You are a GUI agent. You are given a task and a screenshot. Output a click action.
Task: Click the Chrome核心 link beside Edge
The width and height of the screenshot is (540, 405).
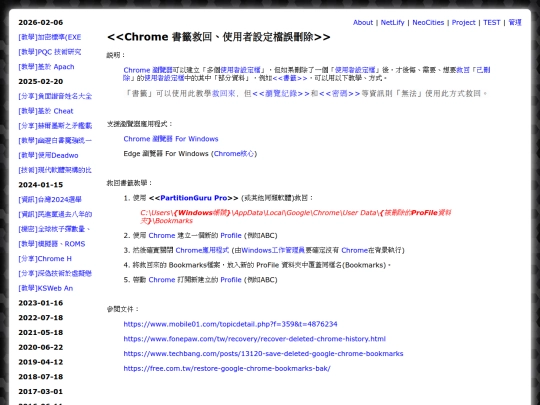(x=234, y=154)
